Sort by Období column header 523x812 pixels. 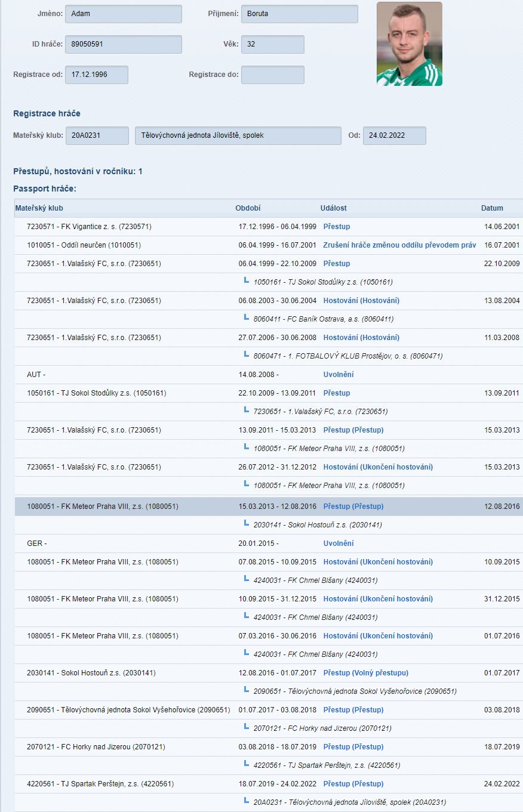click(248, 208)
